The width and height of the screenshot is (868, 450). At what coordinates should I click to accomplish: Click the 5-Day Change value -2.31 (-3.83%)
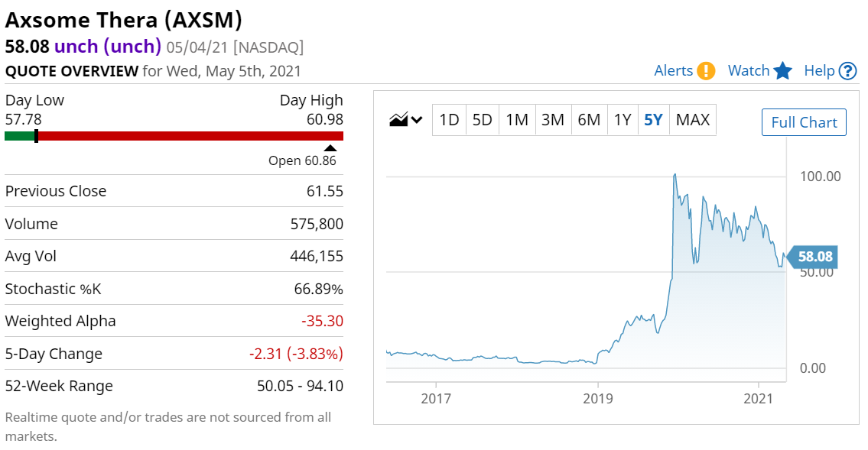coord(296,354)
